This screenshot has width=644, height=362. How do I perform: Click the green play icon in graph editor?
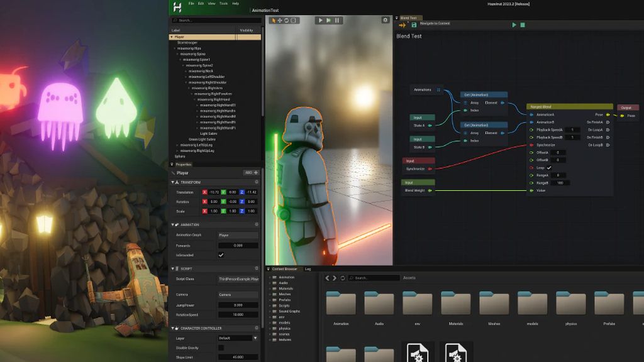click(x=514, y=25)
